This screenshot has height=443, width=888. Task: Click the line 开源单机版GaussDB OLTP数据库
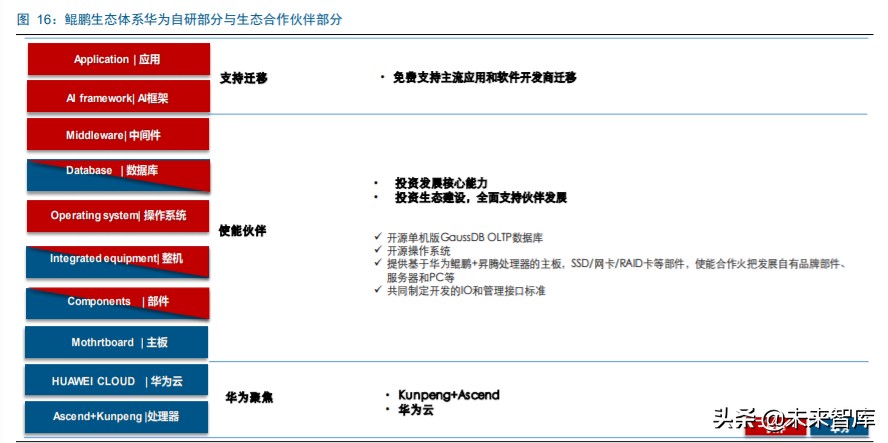click(x=465, y=238)
